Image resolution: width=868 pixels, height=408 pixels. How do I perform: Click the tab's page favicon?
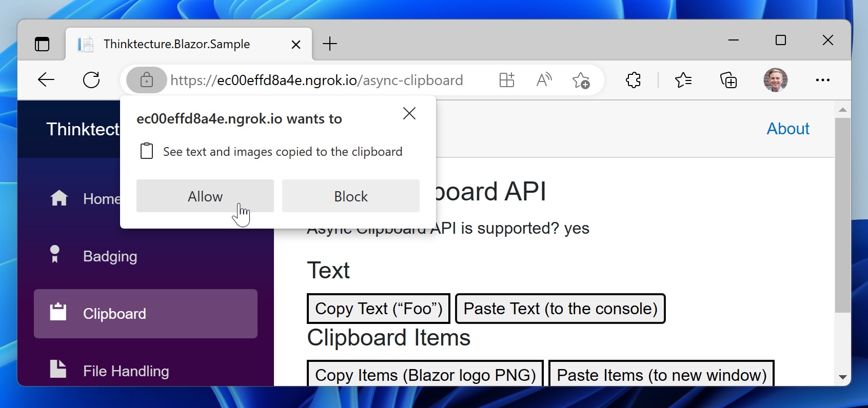pos(85,44)
